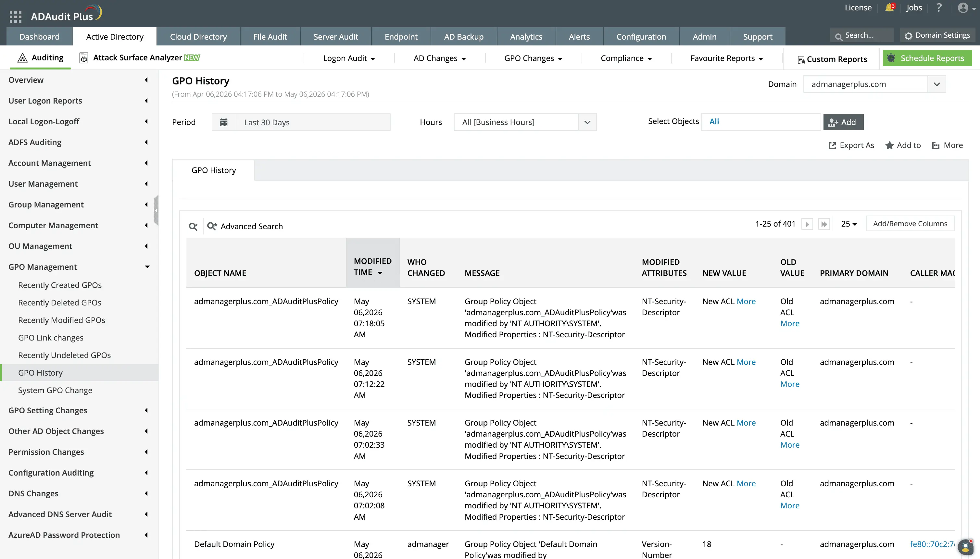Open GPO Changes dropdown menu
Viewport: 980px width, 559px height.
pyautogui.click(x=534, y=58)
